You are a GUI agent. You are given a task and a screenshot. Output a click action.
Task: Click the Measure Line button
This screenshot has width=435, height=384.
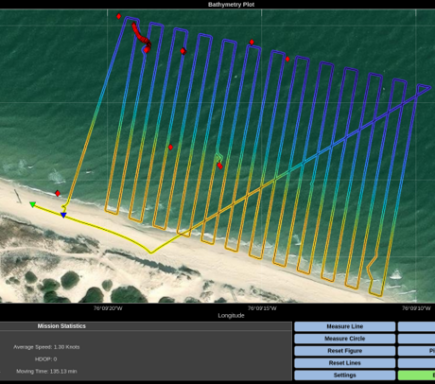click(x=345, y=326)
